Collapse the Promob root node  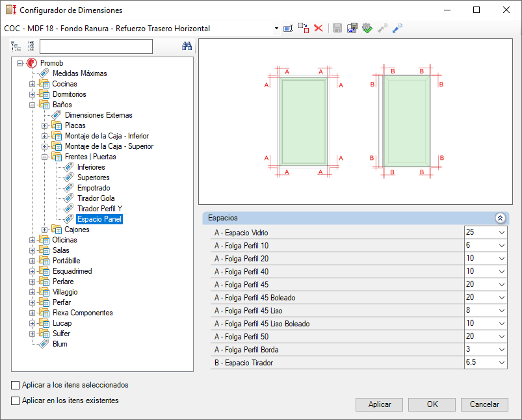(20, 63)
